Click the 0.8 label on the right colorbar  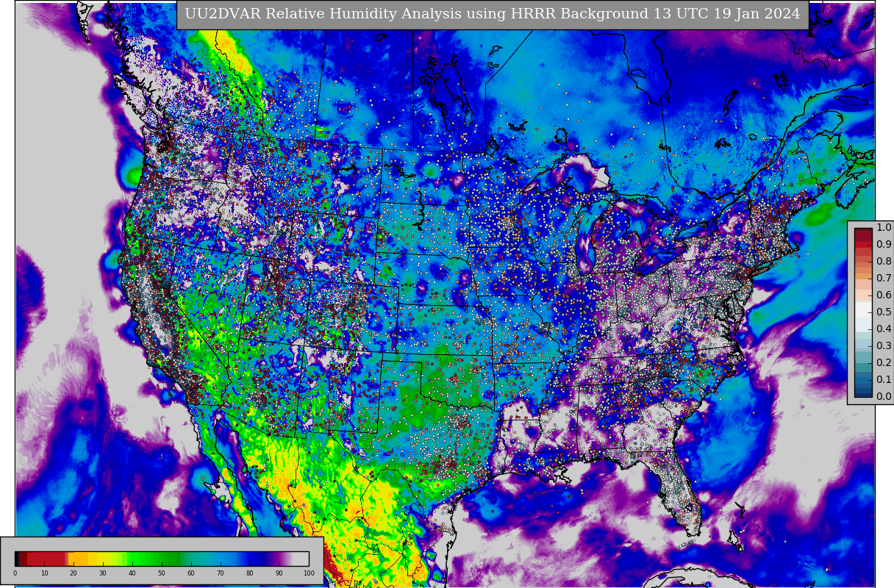pos(884,261)
